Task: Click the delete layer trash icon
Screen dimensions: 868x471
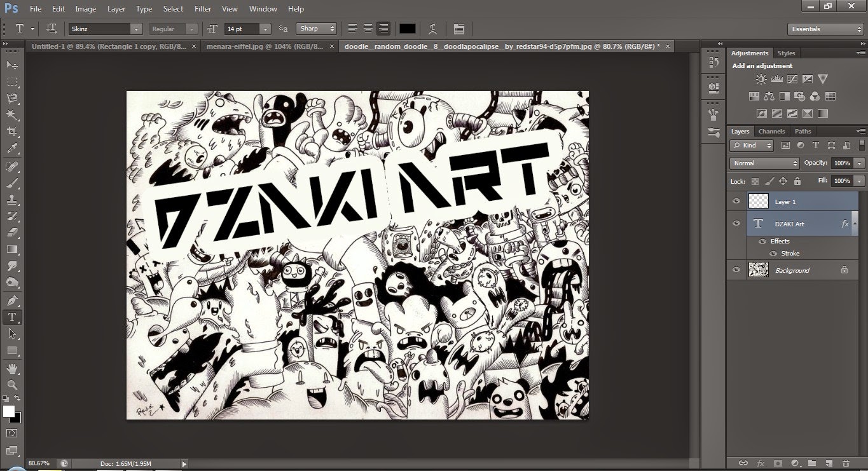Action: click(845, 463)
